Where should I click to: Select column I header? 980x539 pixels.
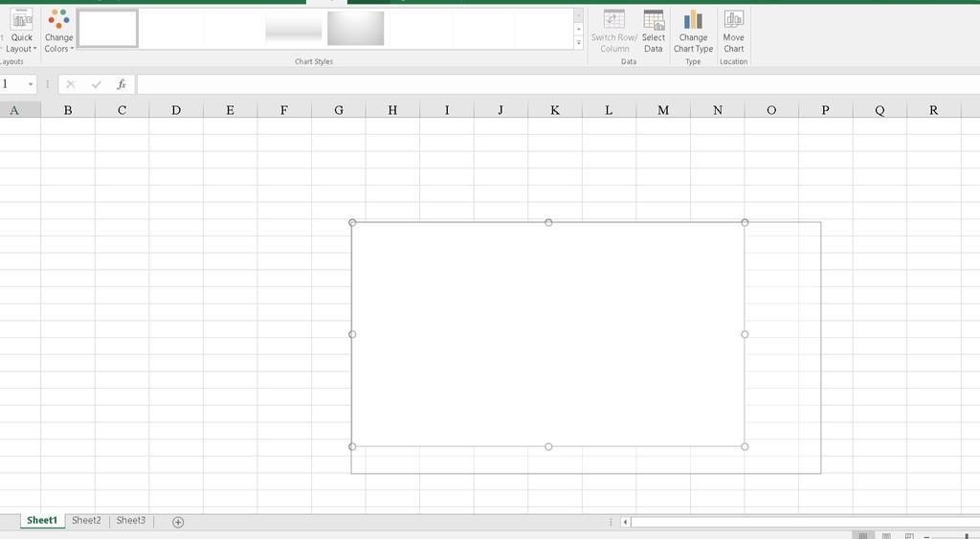pos(447,110)
